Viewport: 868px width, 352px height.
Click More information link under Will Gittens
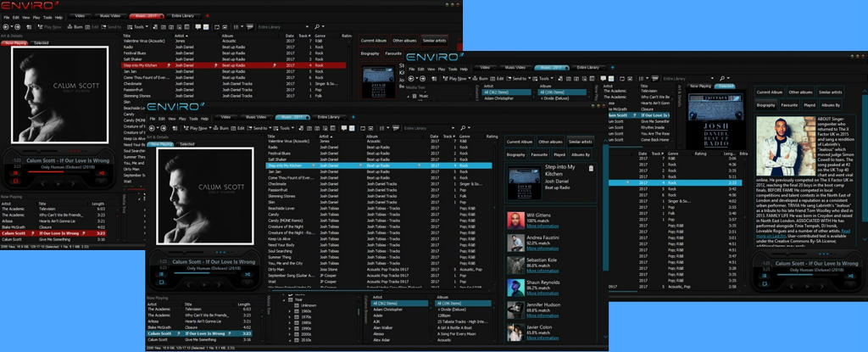(x=542, y=227)
